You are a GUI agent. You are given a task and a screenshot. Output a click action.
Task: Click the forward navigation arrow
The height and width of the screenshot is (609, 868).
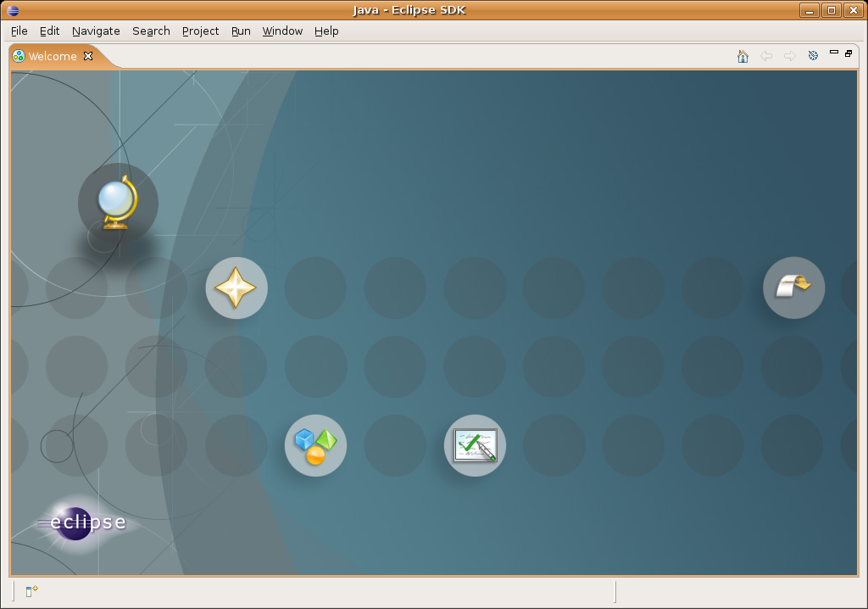coord(789,56)
